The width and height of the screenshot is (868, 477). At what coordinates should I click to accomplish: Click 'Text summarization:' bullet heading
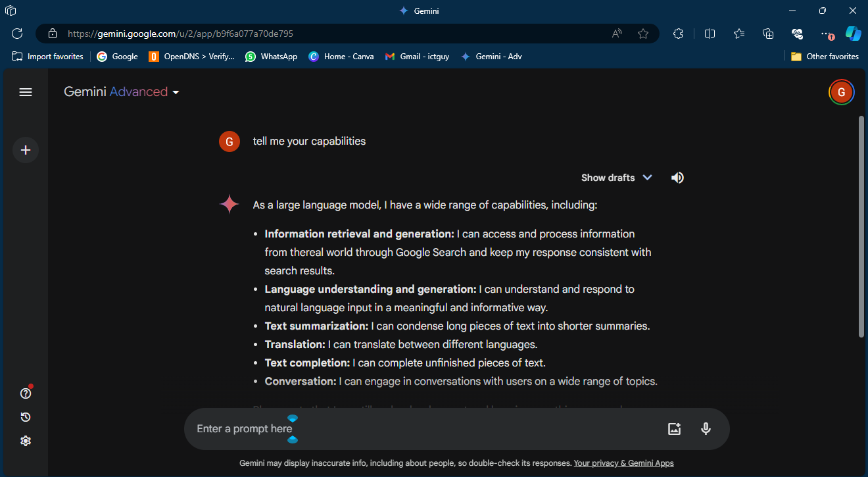coord(316,326)
